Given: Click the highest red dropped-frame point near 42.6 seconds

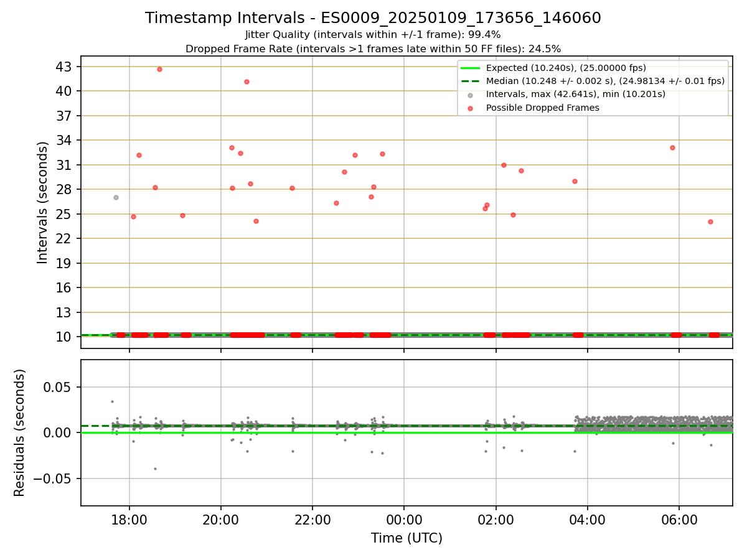Looking at the screenshot, I should tap(159, 69).
